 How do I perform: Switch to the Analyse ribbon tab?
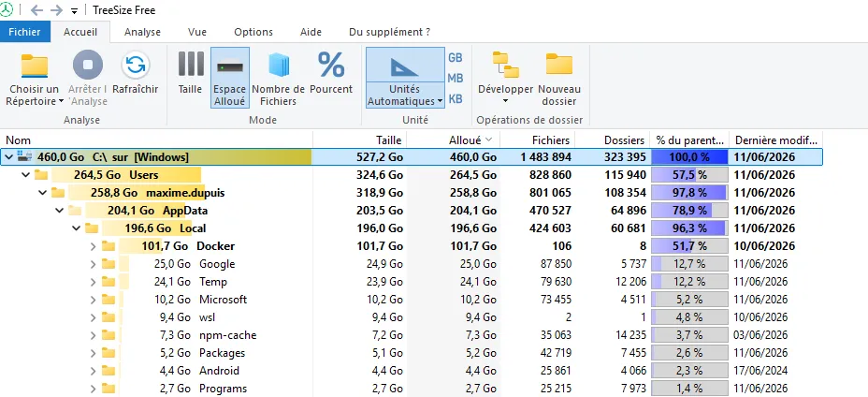click(x=142, y=32)
